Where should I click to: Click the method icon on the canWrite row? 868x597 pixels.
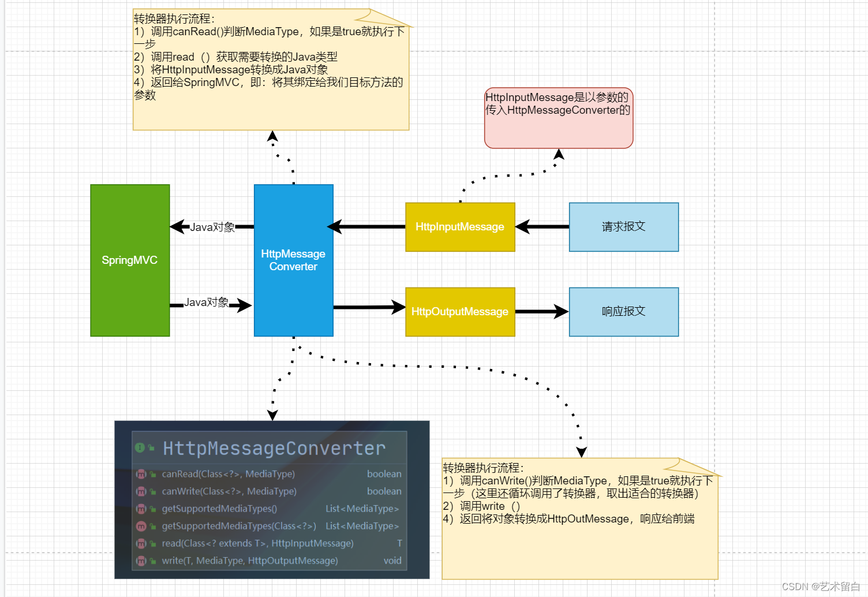(x=141, y=491)
